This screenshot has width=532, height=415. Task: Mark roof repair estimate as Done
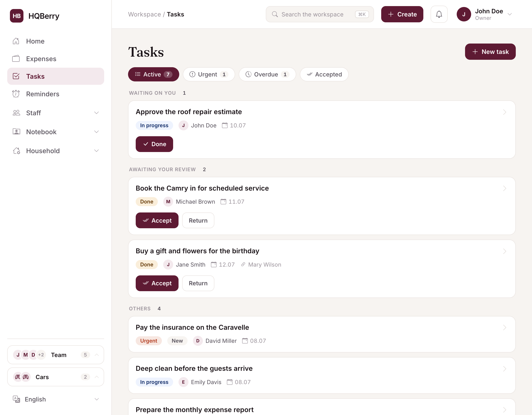click(x=154, y=144)
